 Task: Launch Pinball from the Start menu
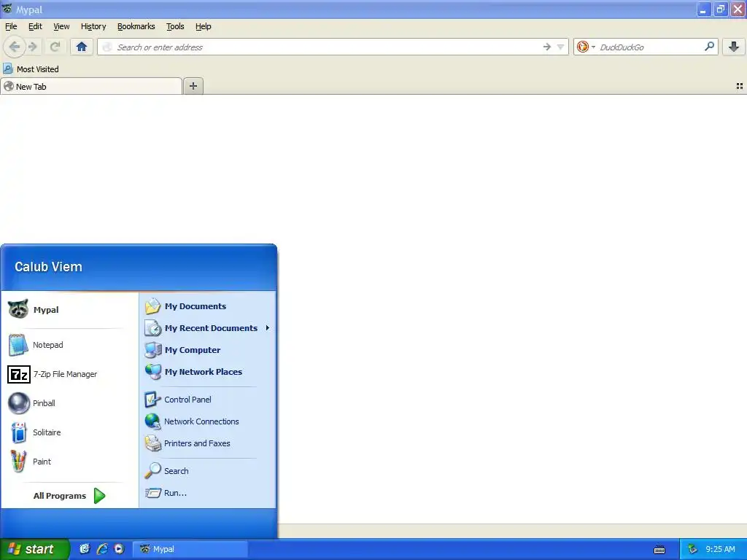coord(69,403)
